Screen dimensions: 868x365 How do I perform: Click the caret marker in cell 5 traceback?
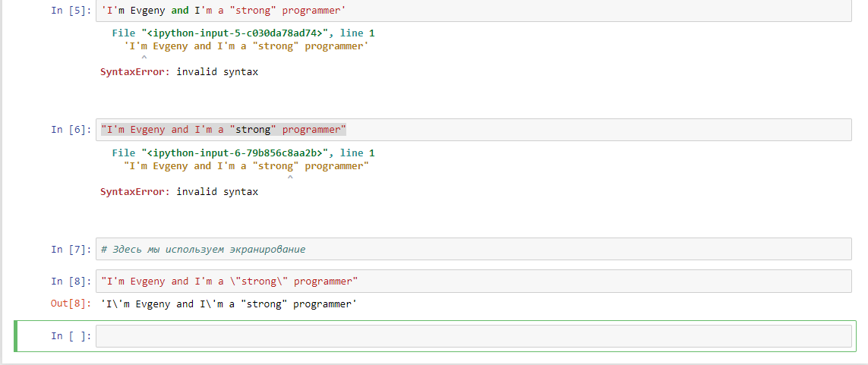click(144, 58)
